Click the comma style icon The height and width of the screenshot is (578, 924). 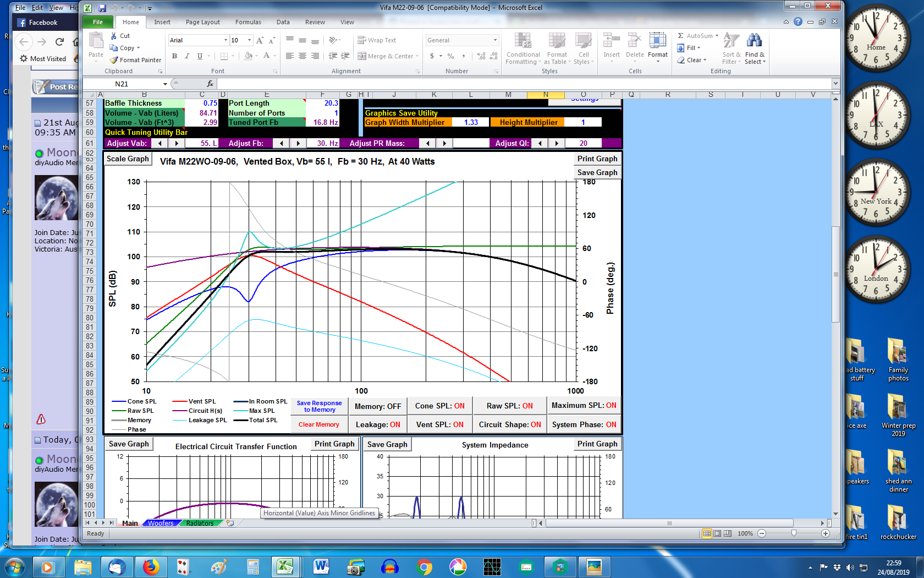pyautogui.click(x=464, y=56)
